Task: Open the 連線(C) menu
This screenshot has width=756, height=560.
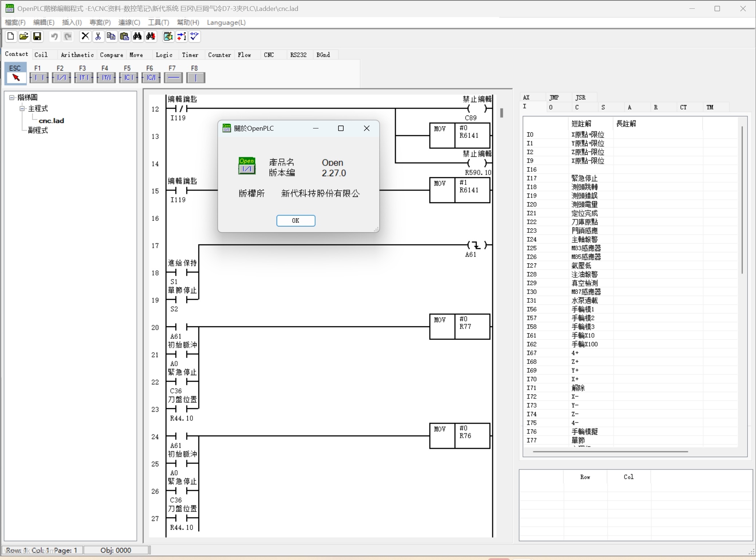Action: (129, 23)
